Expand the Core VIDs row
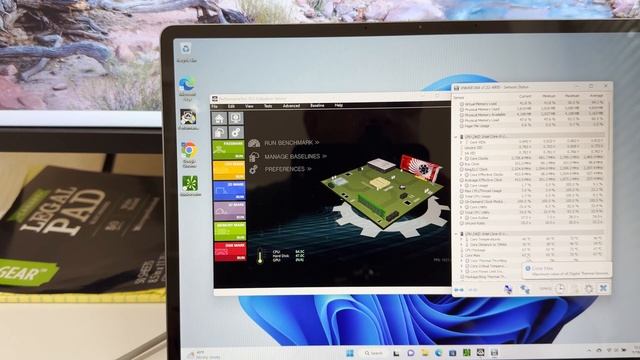 tap(462, 142)
